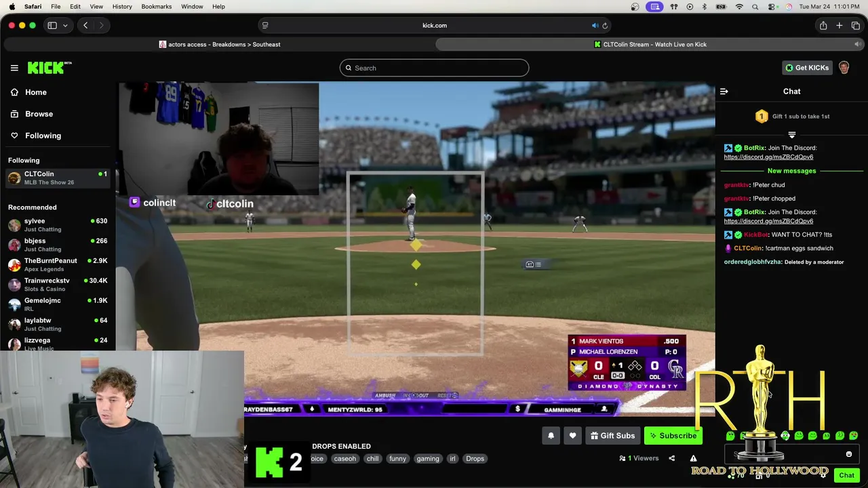Viewport: 868px width, 488px height.
Task: Open Safari File menu
Action: point(56,7)
